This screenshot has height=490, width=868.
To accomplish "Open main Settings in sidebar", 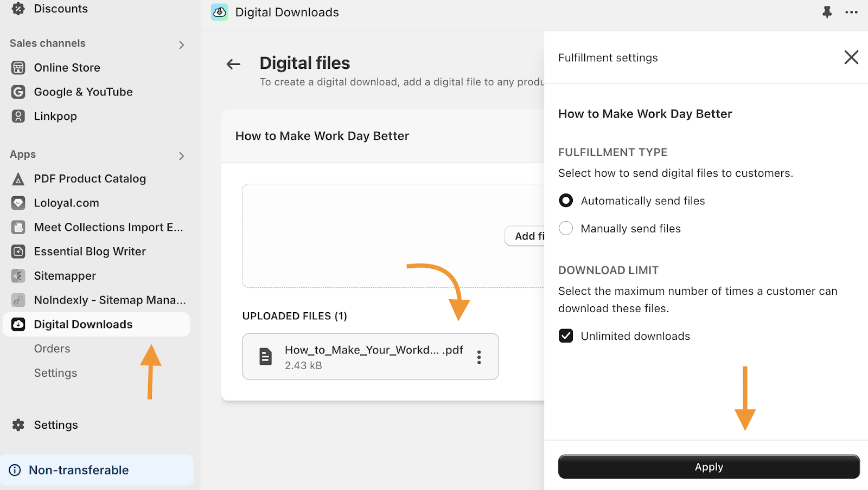I will 56,425.
